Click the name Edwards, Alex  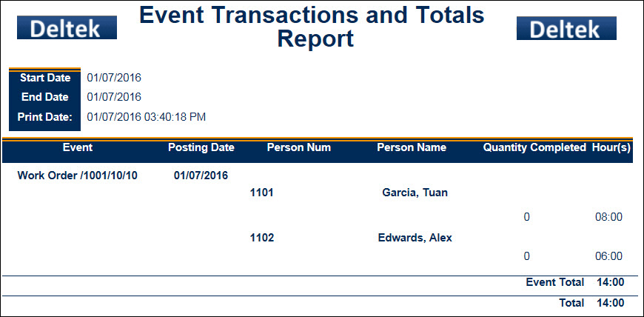pyautogui.click(x=415, y=238)
